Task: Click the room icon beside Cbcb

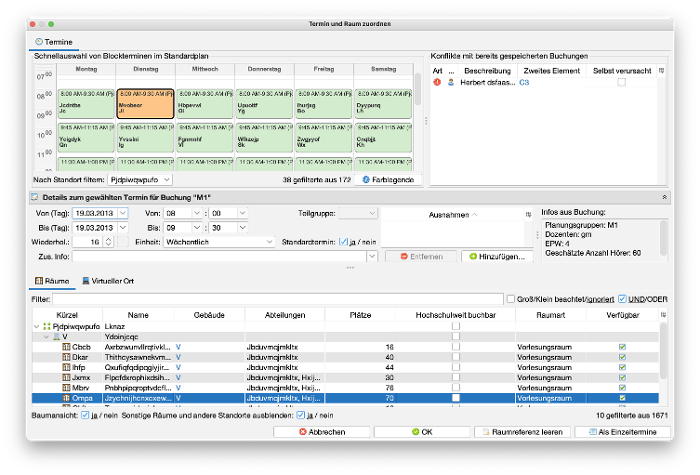Action: [x=67, y=347]
